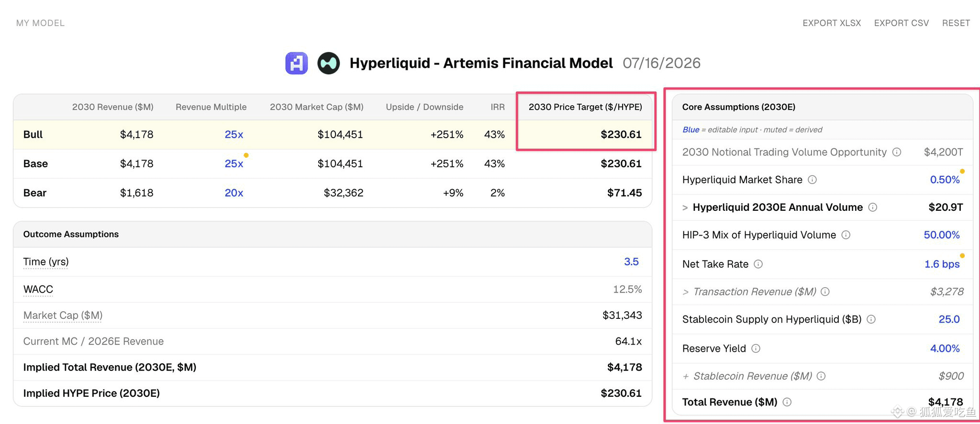Click the Hyperliquid logo icon
980x424 pixels.
[329, 63]
